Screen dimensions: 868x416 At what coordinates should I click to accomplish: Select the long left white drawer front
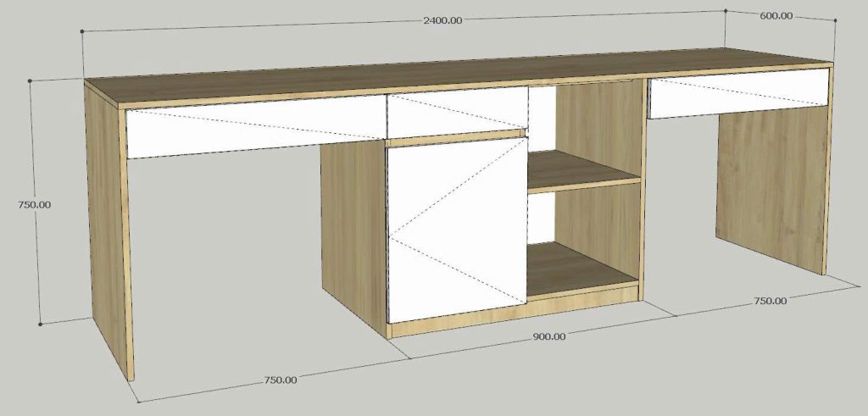pos(254,133)
